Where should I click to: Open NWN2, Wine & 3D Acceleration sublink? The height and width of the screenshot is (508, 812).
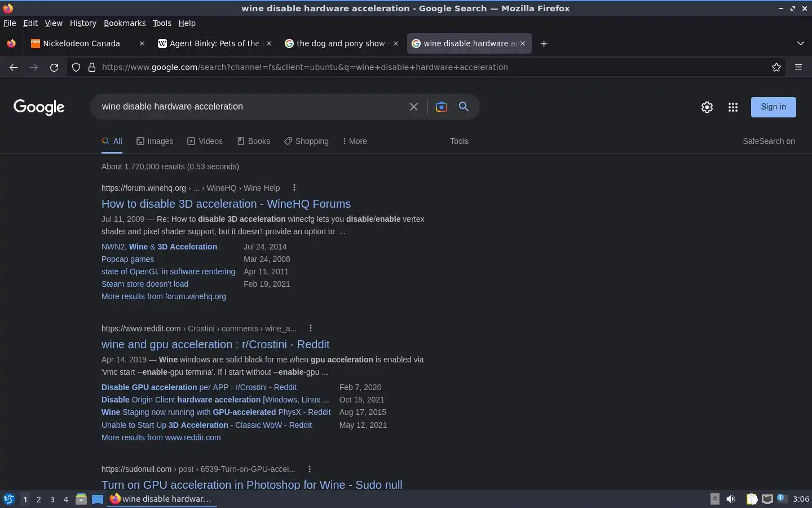click(159, 247)
